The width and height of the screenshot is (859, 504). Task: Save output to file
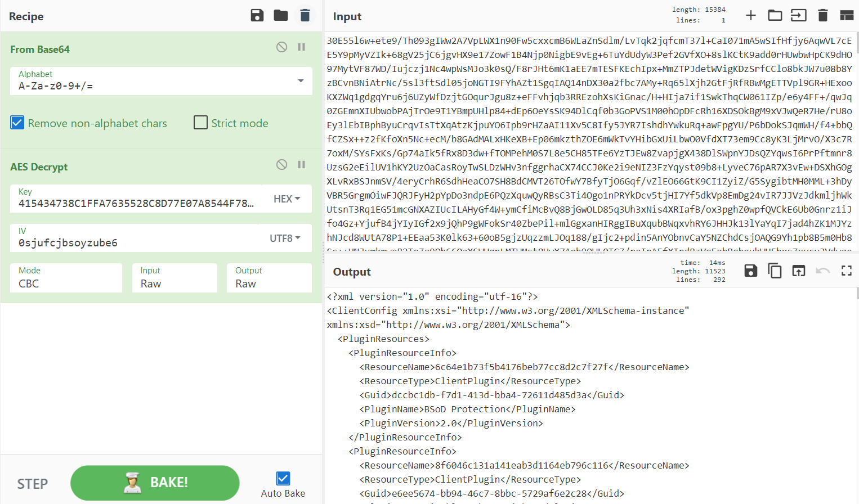pos(751,271)
